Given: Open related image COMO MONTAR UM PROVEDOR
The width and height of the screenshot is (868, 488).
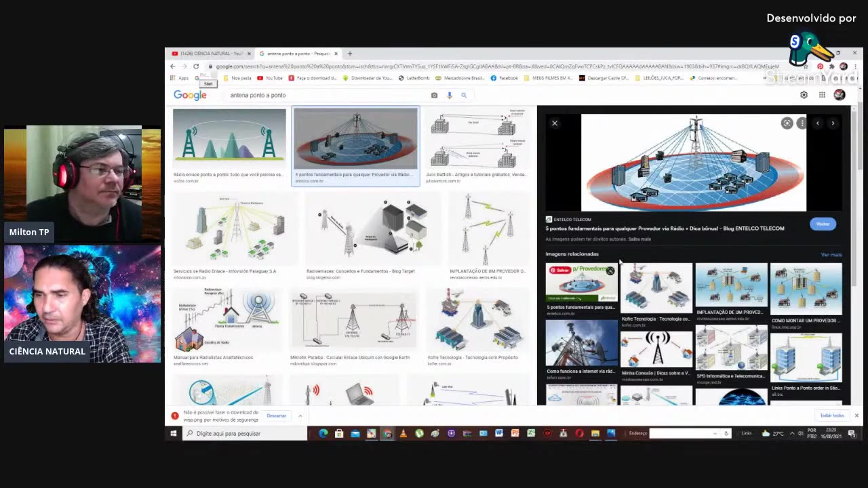Looking at the screenshot, I should (x=806, y=289).
